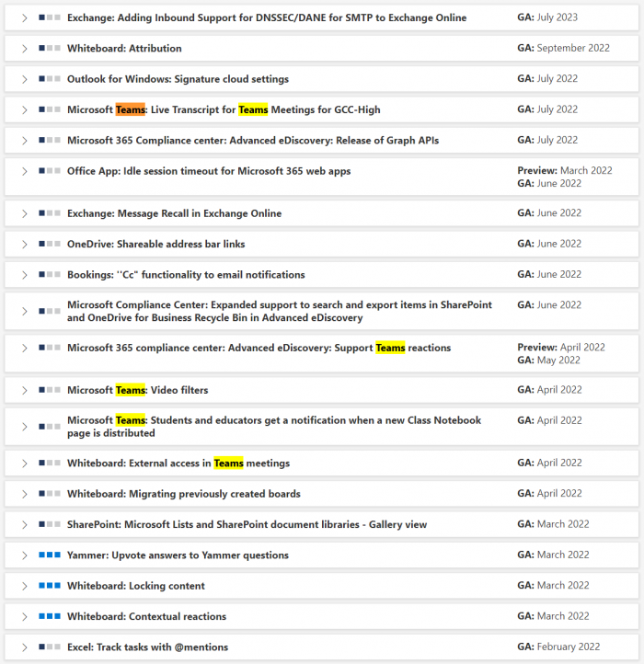Click blue launched indicator beside Yammer Upvote answers
644x664 pixels.
[50, 555]
